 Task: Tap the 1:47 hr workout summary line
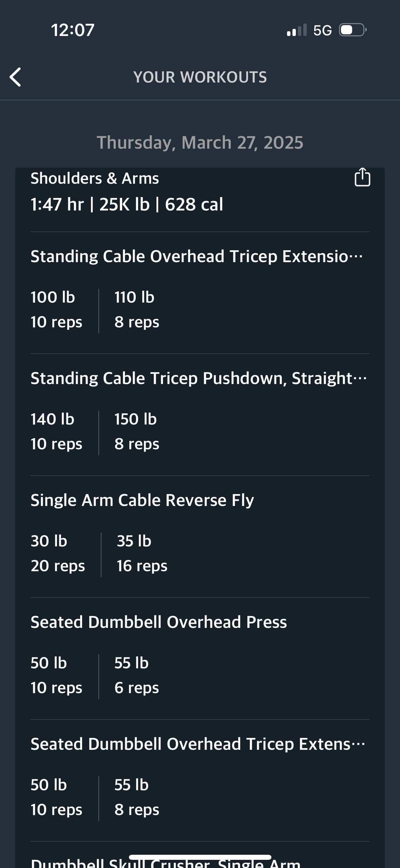(127, 204)
